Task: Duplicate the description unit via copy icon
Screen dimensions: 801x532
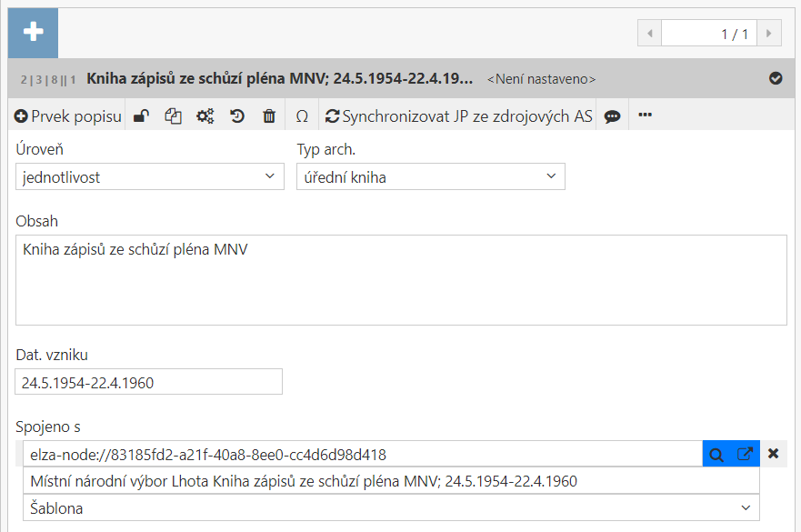Action: pyautogui.click(x=174, y=115)
